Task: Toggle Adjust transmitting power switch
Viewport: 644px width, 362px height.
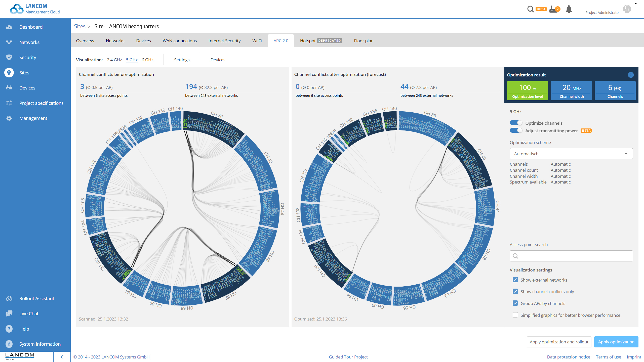Action: click(516, 130)
